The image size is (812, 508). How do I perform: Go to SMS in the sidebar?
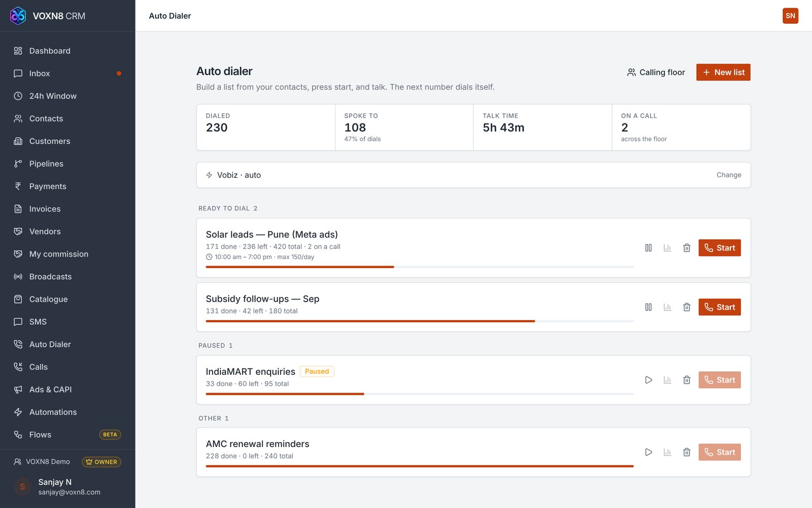(x=67, y=322)
